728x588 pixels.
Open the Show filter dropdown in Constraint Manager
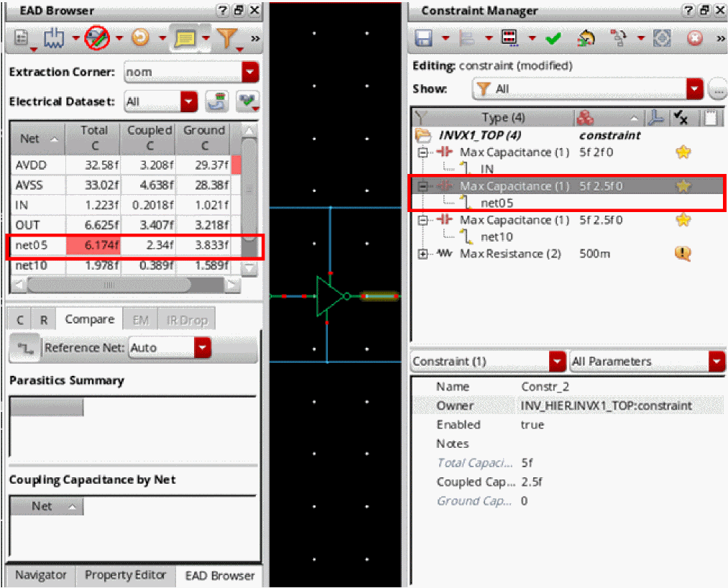tap(694, 89)
